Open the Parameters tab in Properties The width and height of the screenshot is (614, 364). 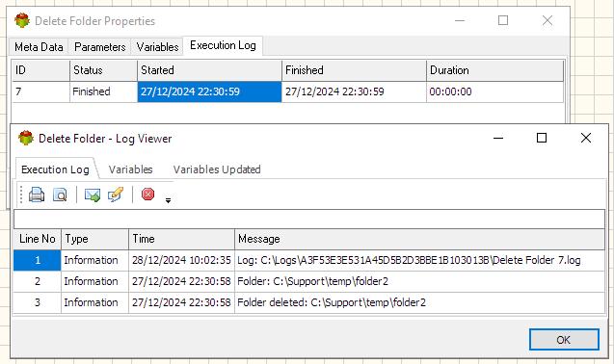[99, 47]
